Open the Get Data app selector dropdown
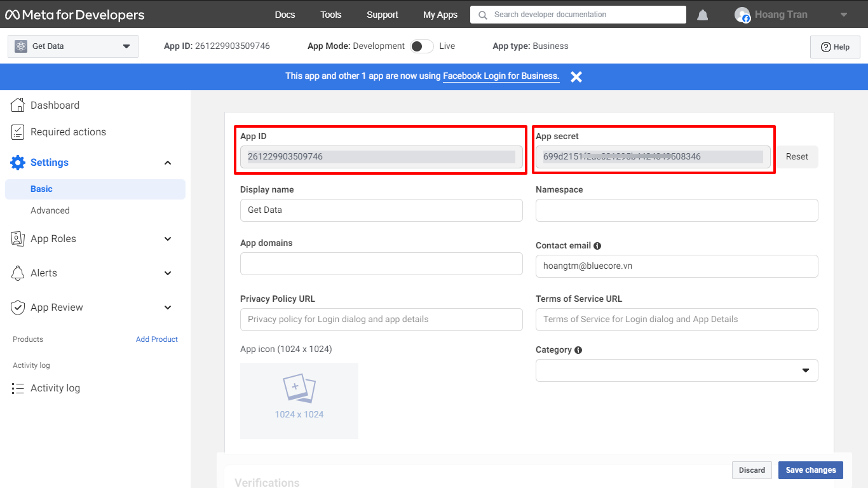868x488 pixels. pos(73,46)
